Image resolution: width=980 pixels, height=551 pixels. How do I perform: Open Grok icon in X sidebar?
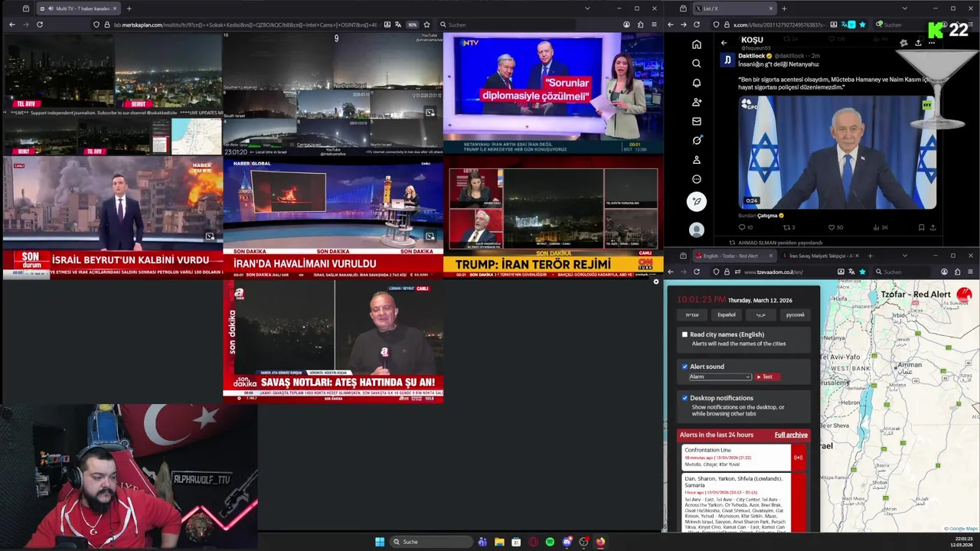click(x=696, y=140)
